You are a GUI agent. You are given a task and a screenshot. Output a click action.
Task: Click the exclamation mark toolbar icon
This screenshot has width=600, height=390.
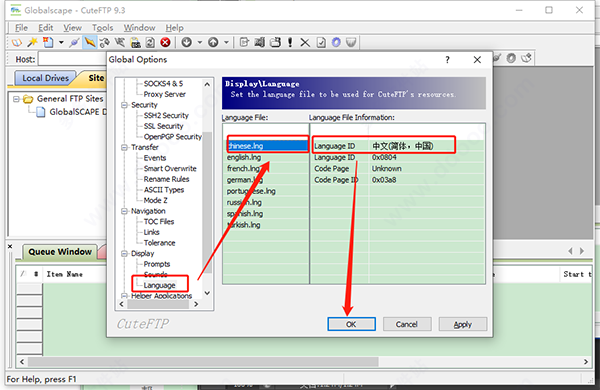(x=290, y=42)
